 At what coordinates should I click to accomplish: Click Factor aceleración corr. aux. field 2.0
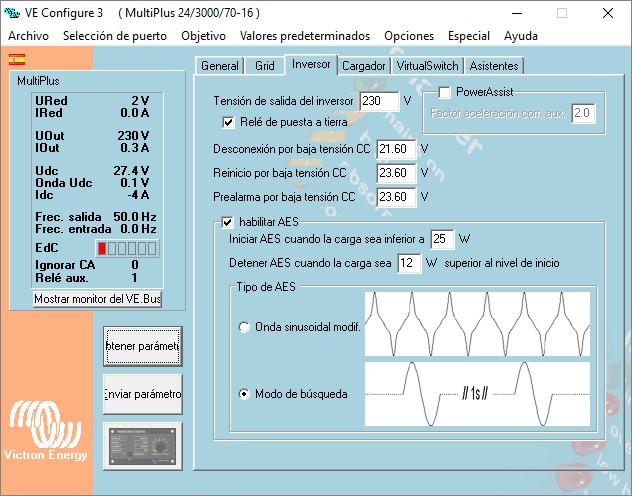pyautogui.click(x=583, y=113)
